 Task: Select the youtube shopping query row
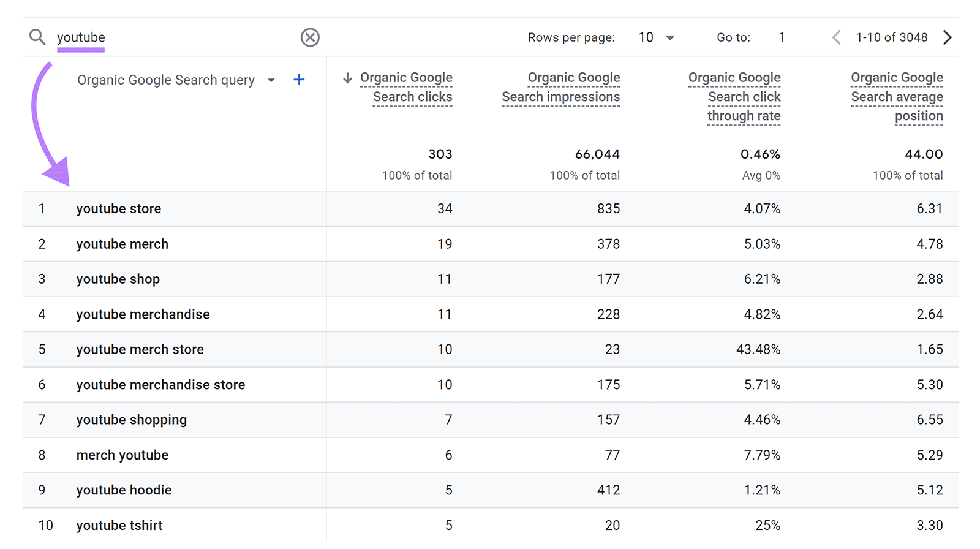pos(131,420)
